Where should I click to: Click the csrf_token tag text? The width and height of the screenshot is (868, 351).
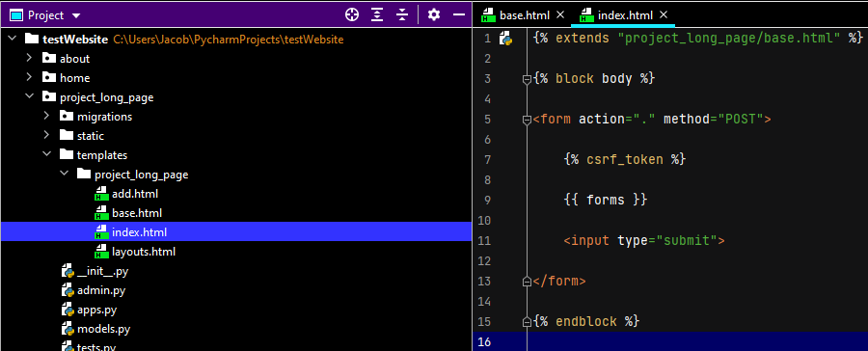tap(625, 160)
